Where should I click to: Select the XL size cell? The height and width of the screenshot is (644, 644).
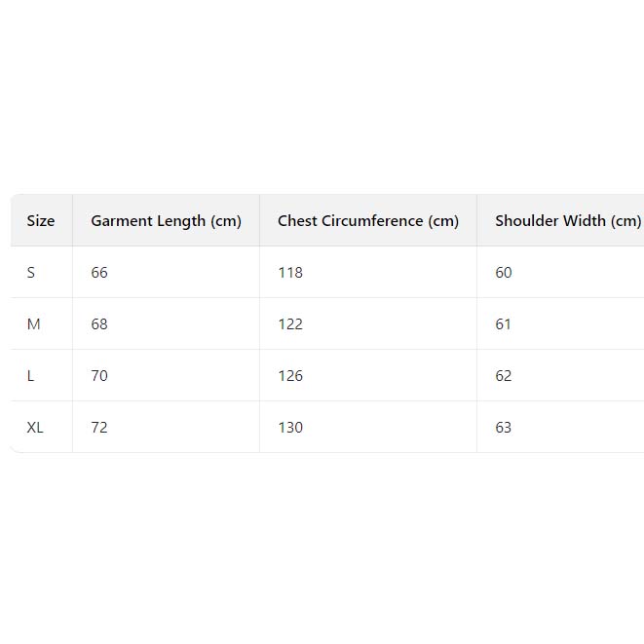tap(35, 428)
